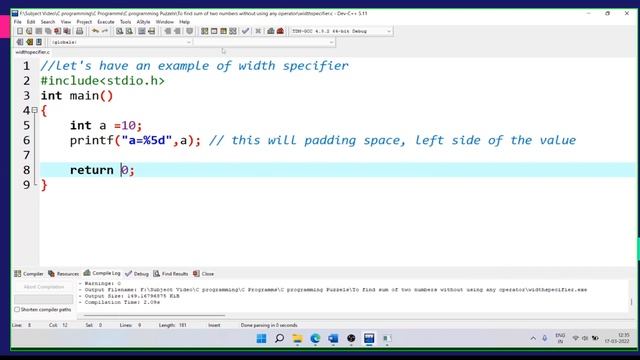The height and width of the screenshot is (360, 640).
Task: Switch to the Compiler tab
Action: pos(29,273)
